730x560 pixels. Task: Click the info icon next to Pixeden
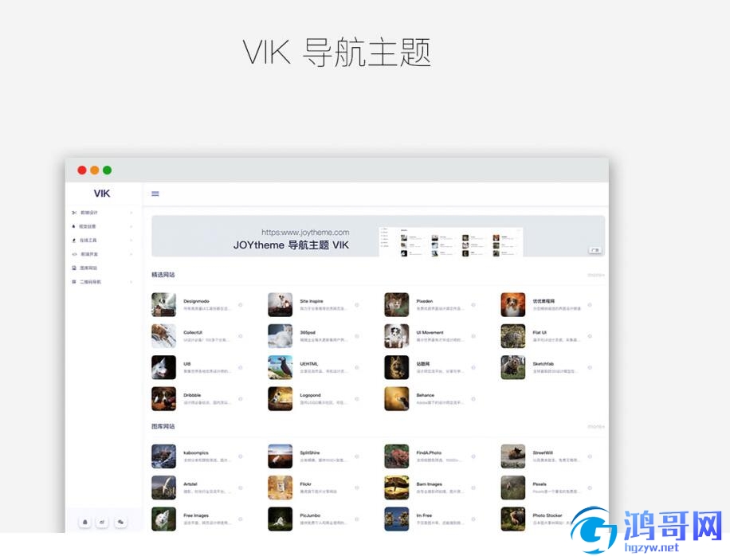tap(473, 305)
